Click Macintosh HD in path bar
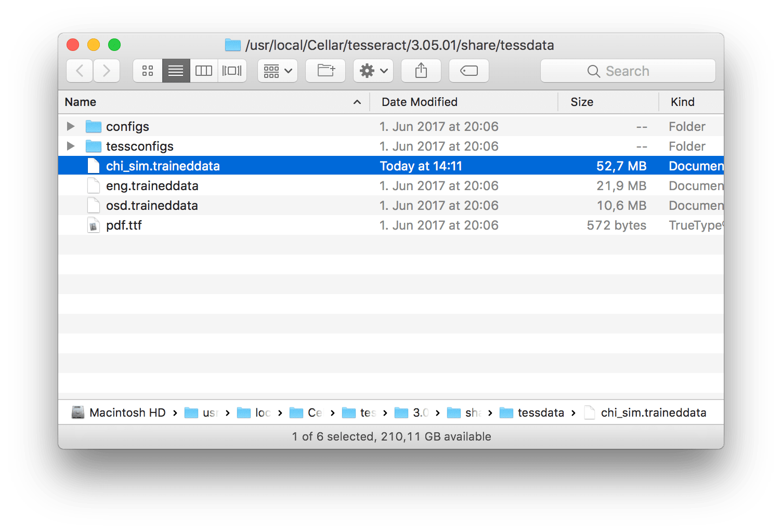Image resolution: width=782 pixels, height=532 pixels. (127, 413)
